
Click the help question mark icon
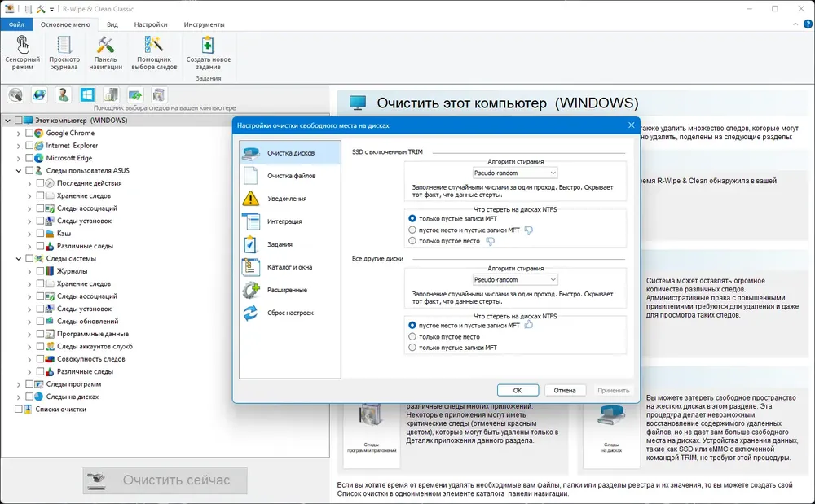point(808,24)
